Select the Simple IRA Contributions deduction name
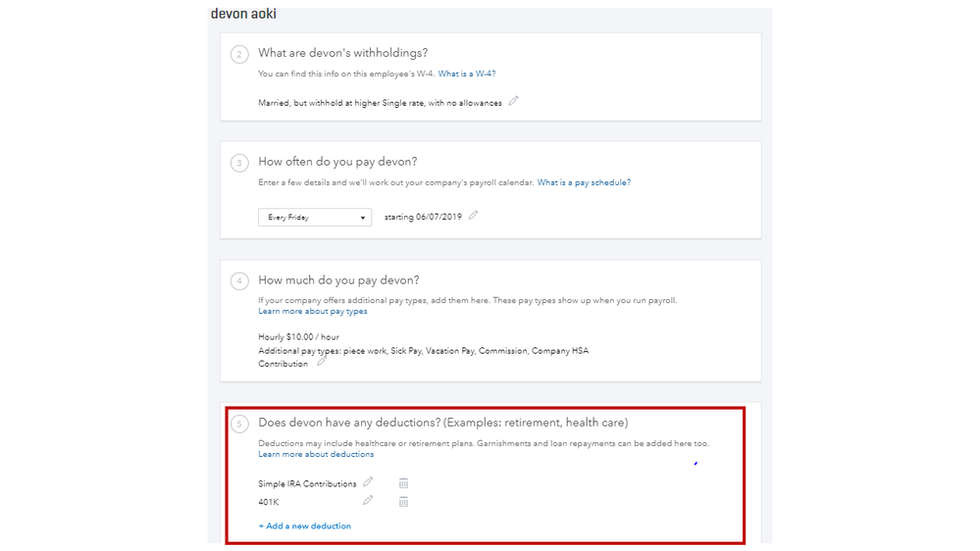This screenshot has height=551, width=980. (307, 484)
